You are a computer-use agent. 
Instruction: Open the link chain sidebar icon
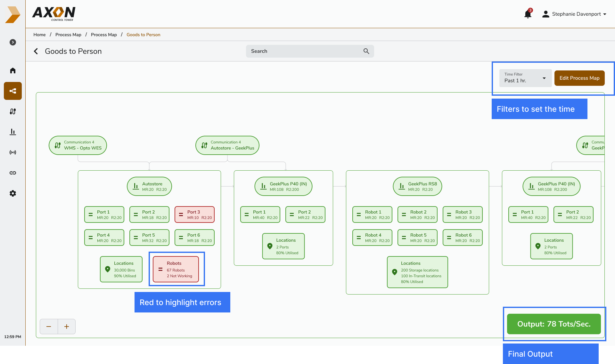click(13, 173)
